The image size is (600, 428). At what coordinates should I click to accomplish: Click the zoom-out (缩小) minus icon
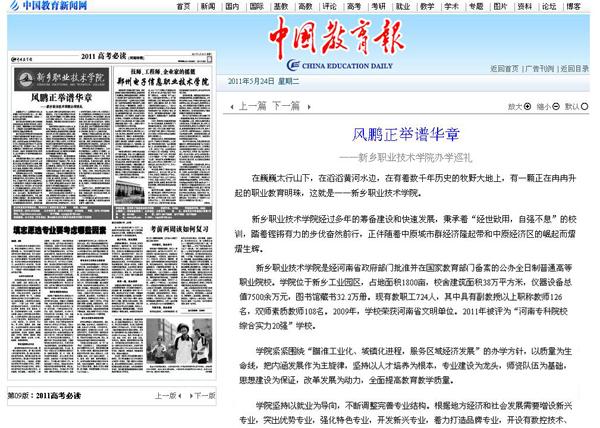pyautogui.click(x=555, y=104)
